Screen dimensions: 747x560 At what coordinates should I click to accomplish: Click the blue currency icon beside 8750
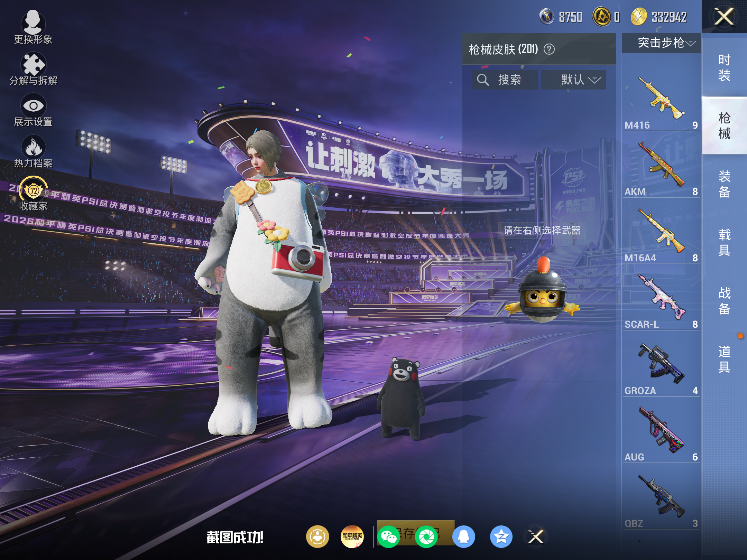click(547, 17)
